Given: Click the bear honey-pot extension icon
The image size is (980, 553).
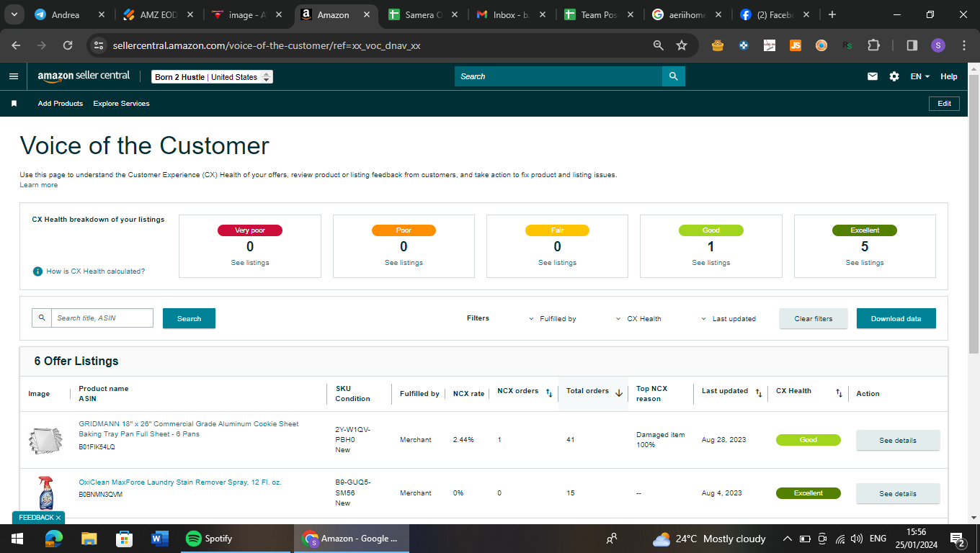Looking at the screenshot, I should (x=717, y=45).
